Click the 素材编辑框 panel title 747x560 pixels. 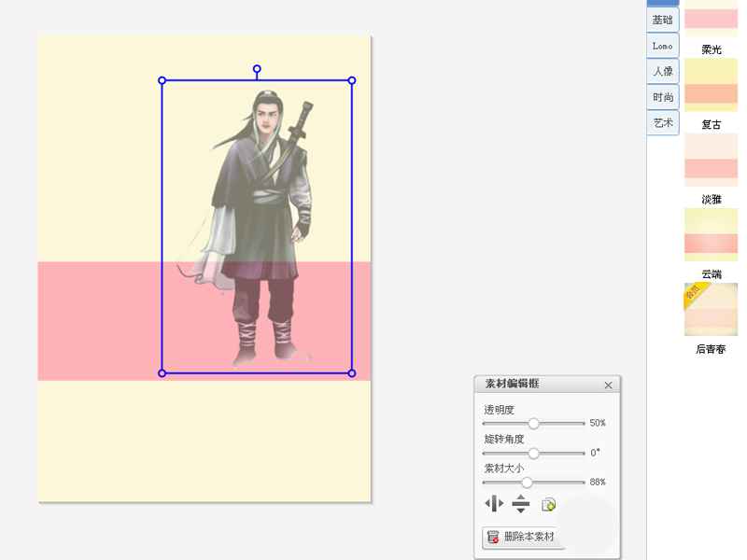click(512, 384)
